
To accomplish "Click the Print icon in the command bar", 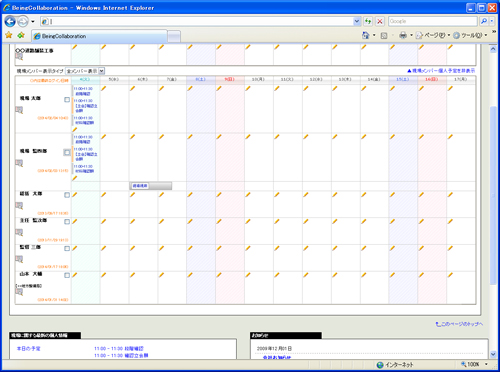I will [x=403, y=35].
